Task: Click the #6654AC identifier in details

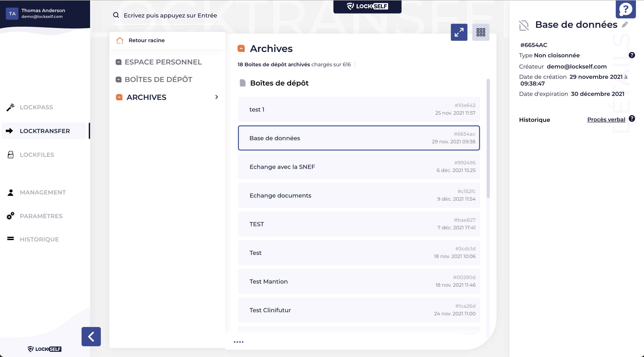Action: coord(534,45)
